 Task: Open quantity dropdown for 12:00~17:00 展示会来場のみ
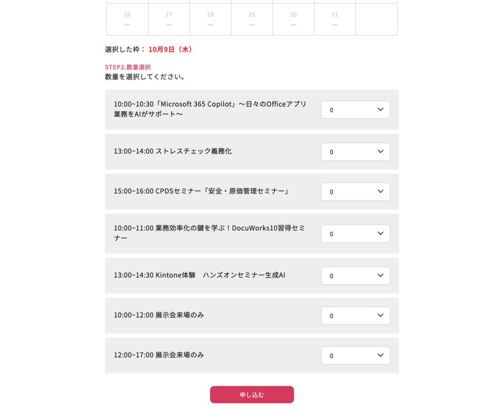pos(355,355)
